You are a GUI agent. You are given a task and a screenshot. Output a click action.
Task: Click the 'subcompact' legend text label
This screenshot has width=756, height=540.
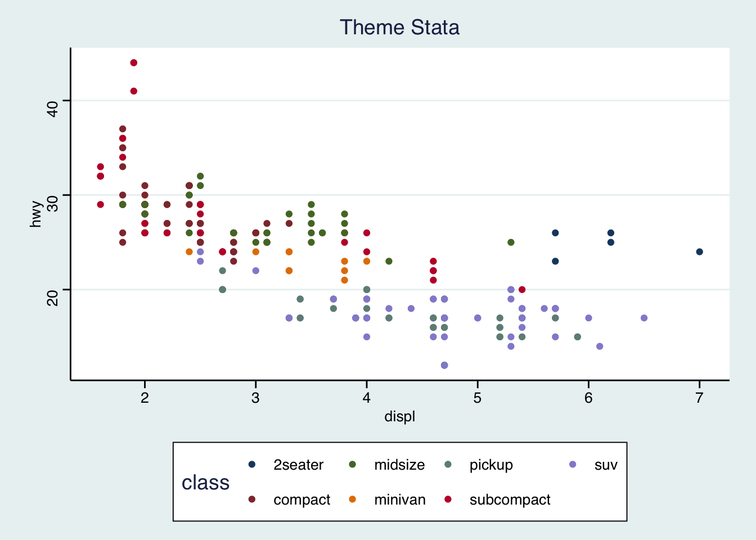click(510, 499)
